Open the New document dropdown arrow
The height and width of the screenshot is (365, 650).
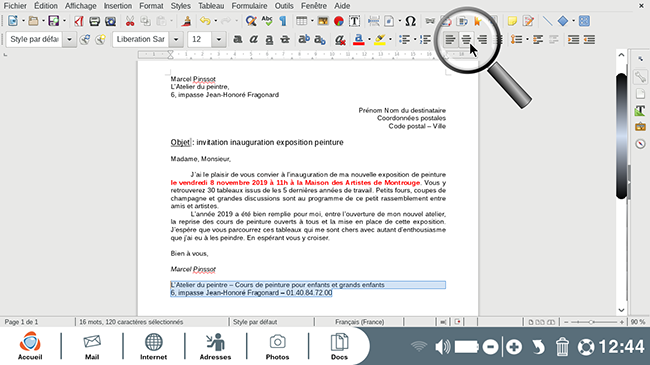tap(23, 21)
